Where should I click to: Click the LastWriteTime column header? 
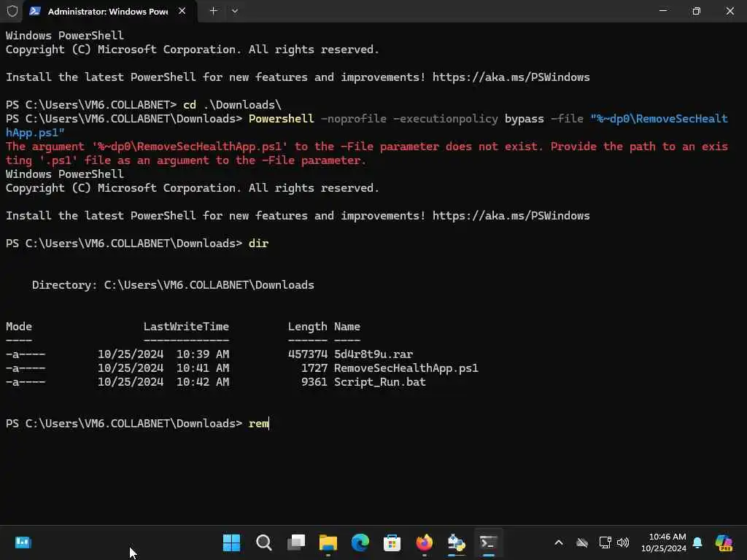(186, 327)
